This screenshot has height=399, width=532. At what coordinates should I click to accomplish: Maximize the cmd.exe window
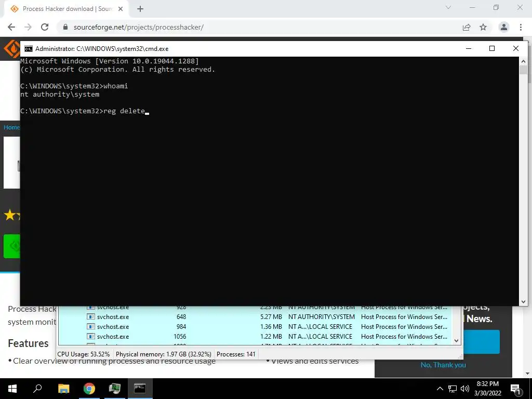point(492,48)
